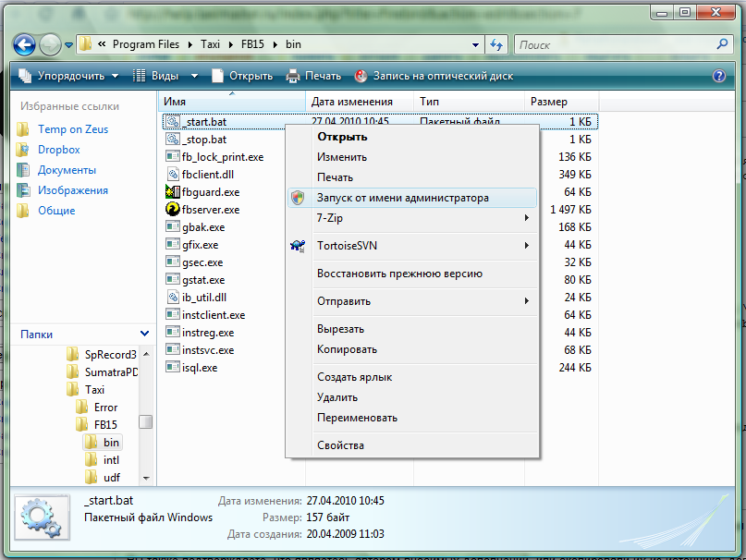
Task: Click the Печать toolbar button
Action: (x=313, y=76)
